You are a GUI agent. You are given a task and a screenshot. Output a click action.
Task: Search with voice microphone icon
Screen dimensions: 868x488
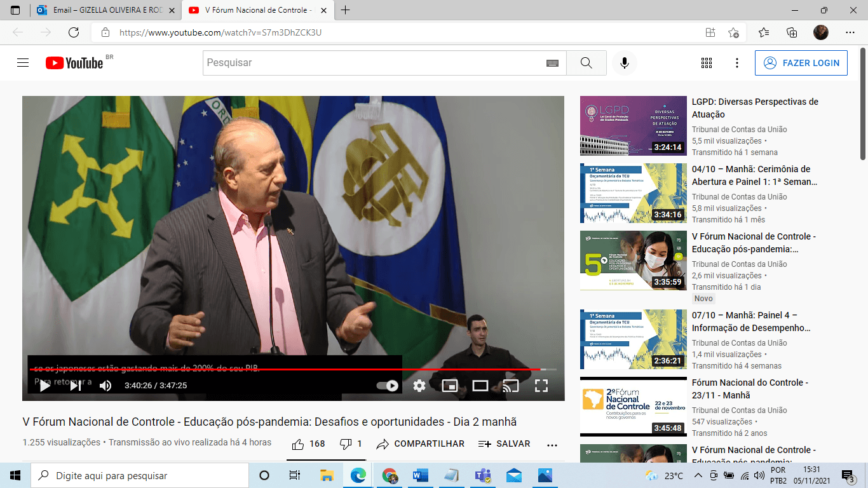[x=625, y=63]
